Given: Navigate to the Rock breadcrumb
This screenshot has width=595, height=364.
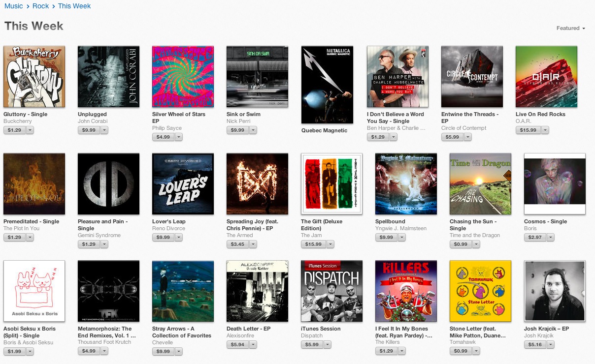Looking at the screenshot, I should coord(41,6).
